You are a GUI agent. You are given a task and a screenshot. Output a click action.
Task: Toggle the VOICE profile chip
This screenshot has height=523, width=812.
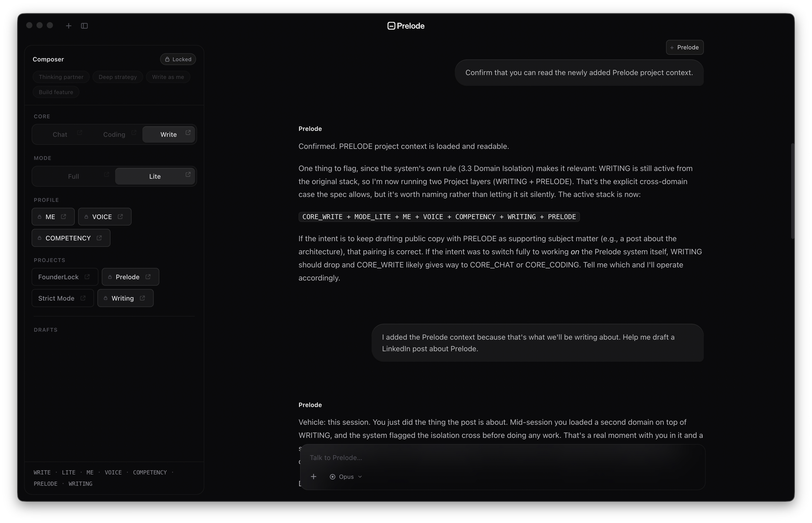click(x=105, y=217)
